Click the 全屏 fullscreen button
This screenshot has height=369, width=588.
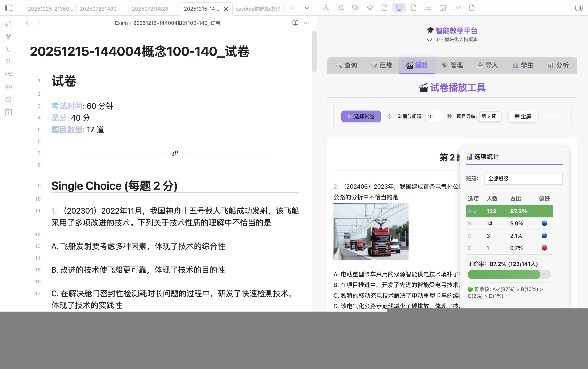click(x=522, y=116)
